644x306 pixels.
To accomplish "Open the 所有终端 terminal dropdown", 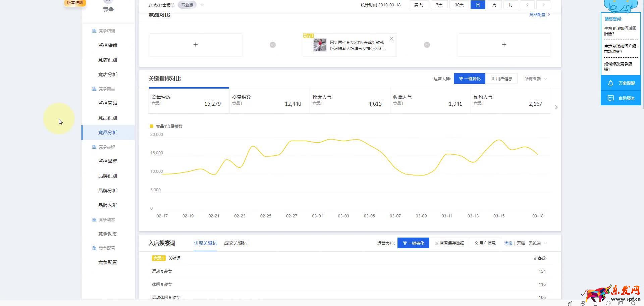I will click(535, 79).
